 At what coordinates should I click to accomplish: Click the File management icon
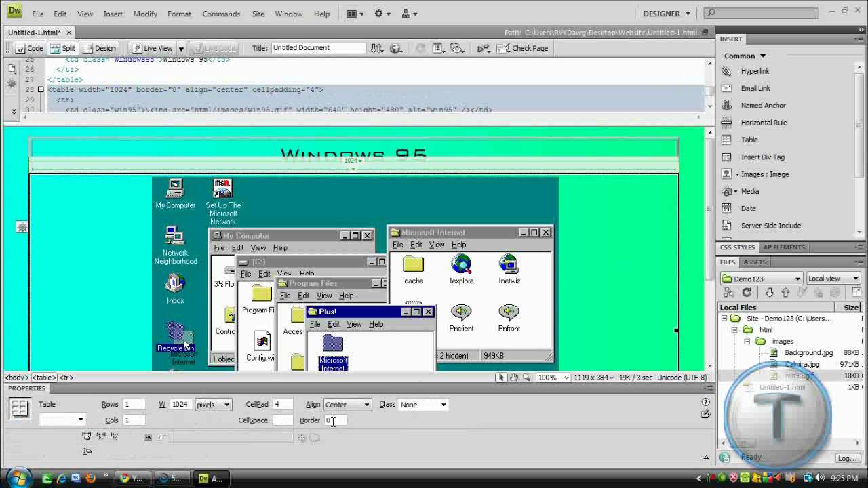(377, 48)
